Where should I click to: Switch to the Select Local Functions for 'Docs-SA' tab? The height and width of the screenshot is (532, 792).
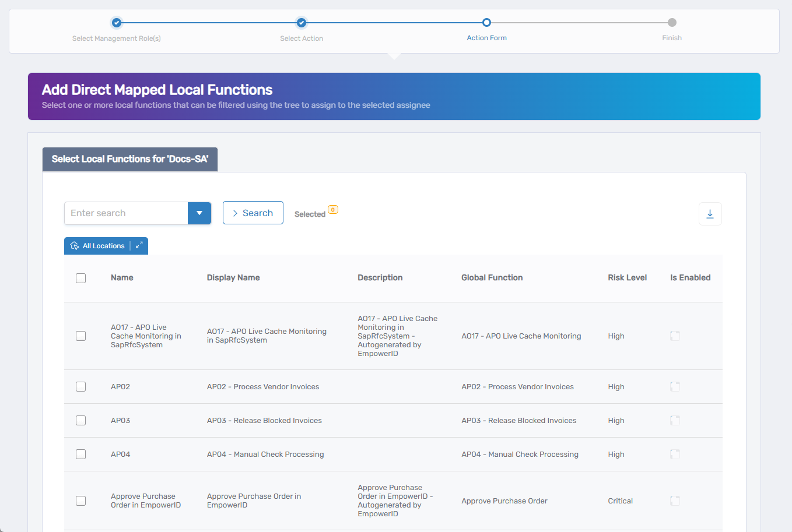129,158
